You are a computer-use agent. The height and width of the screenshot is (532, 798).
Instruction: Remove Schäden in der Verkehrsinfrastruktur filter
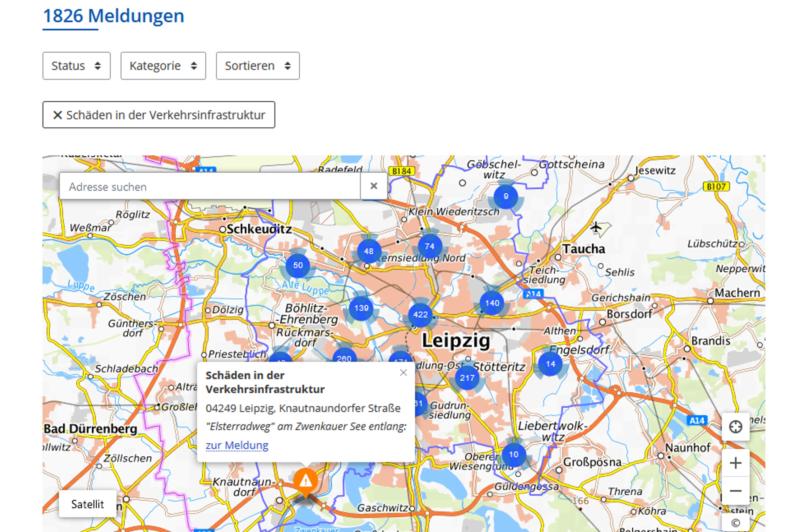coord(159,115)
